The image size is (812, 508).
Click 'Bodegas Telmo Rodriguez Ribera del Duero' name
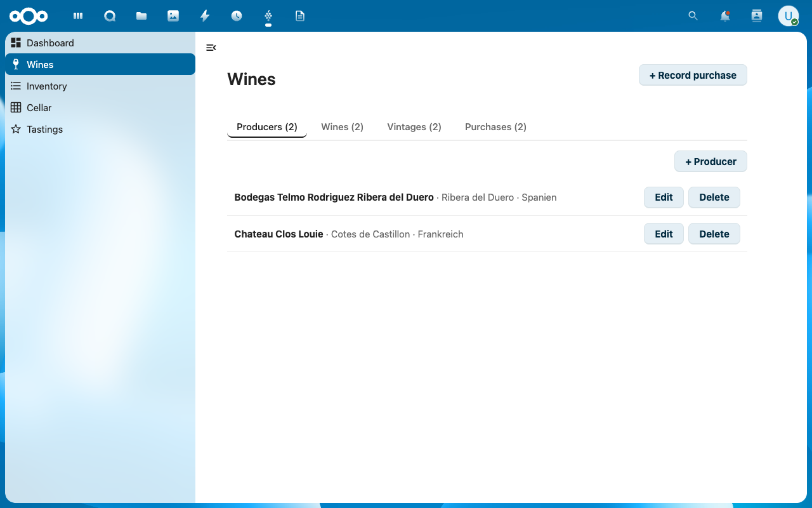(334, 197)
